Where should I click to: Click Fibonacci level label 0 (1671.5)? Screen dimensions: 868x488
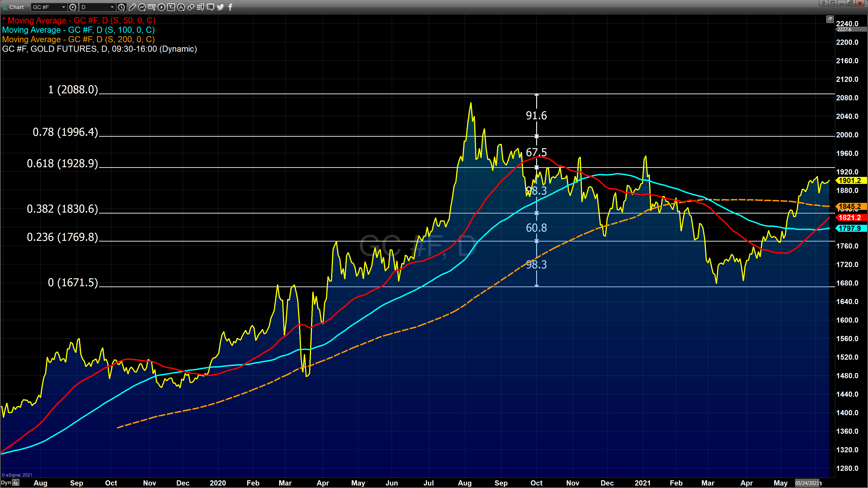tap(73, 283)
